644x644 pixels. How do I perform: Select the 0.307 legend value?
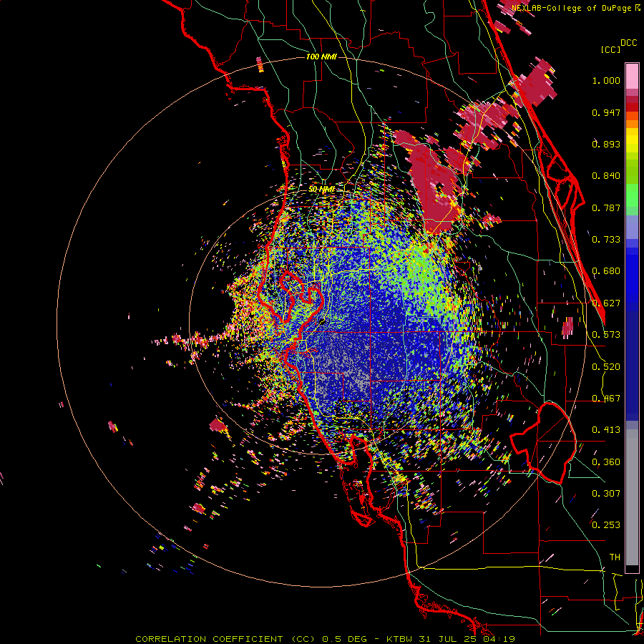[606, 494]
